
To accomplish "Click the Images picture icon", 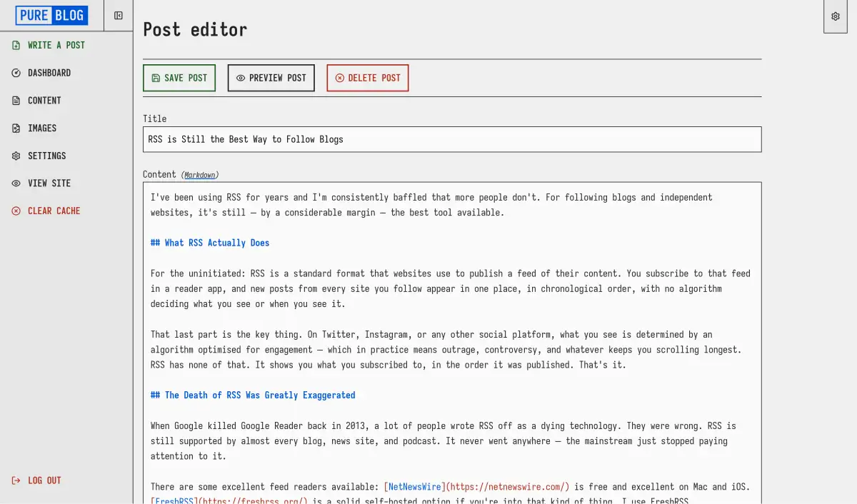I will tap(16, 128).
